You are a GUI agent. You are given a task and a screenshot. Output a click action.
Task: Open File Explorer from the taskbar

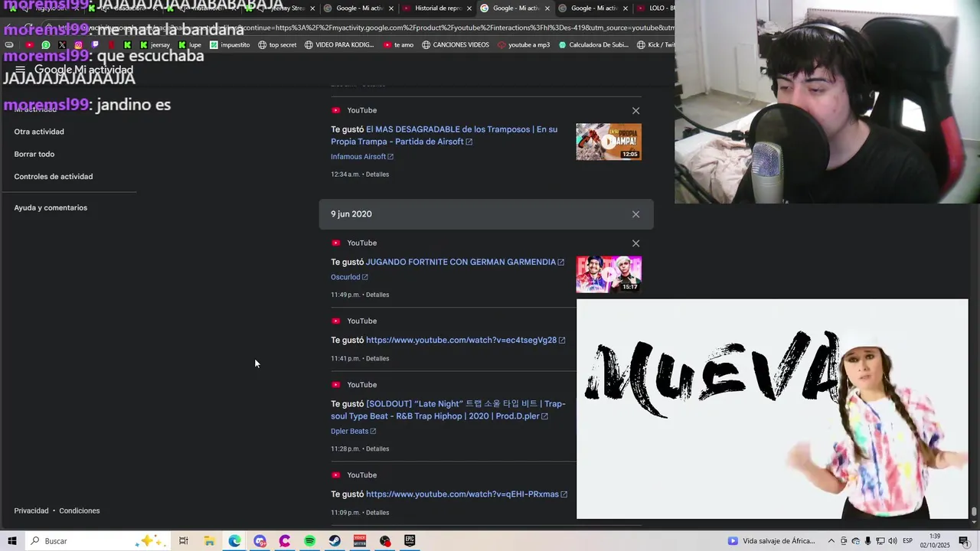209,541
